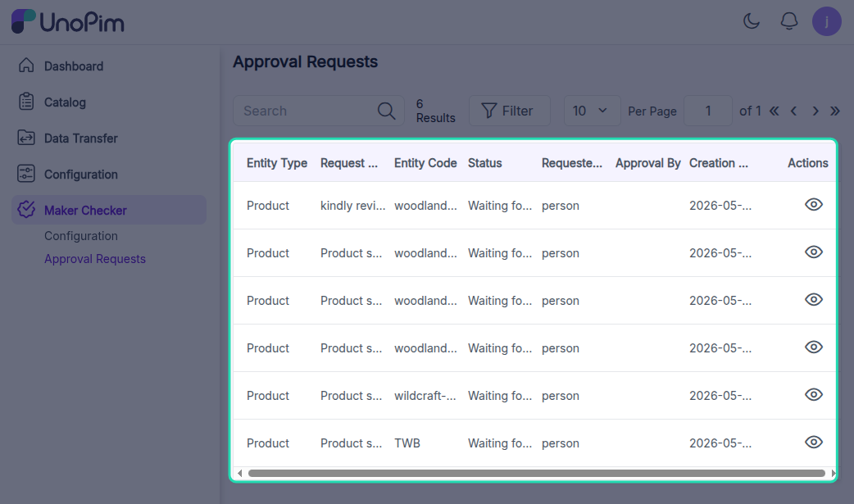Go to the next page

tap(815, 111)
